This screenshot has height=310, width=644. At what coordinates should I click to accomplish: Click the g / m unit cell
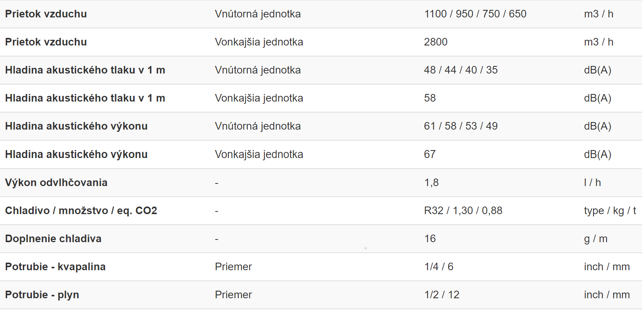(596, 239)
